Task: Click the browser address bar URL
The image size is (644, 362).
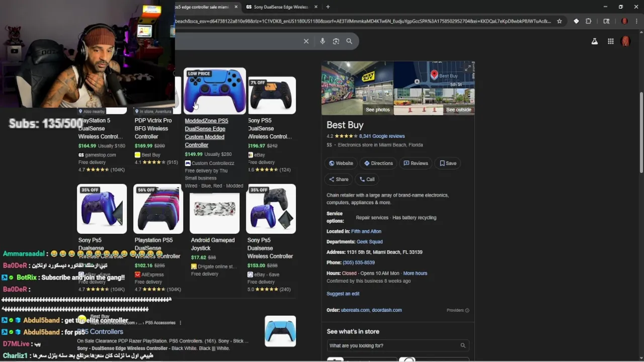Action: point(362,21)
